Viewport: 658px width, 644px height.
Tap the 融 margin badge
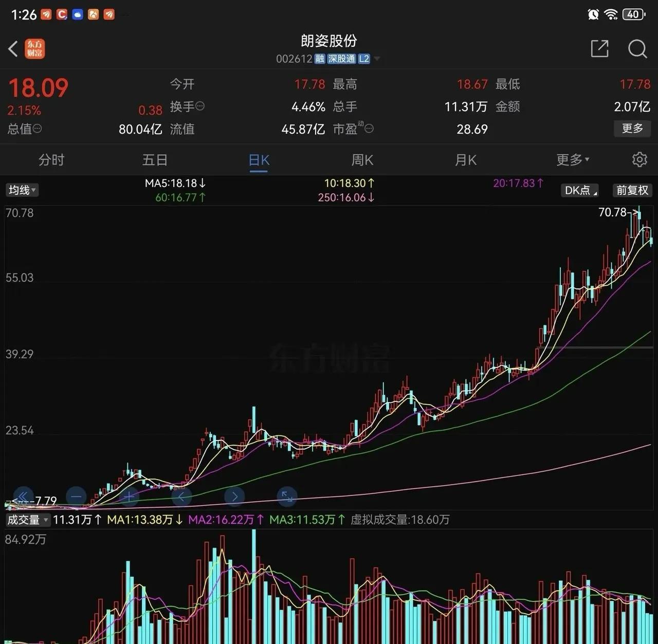[320, 59]
